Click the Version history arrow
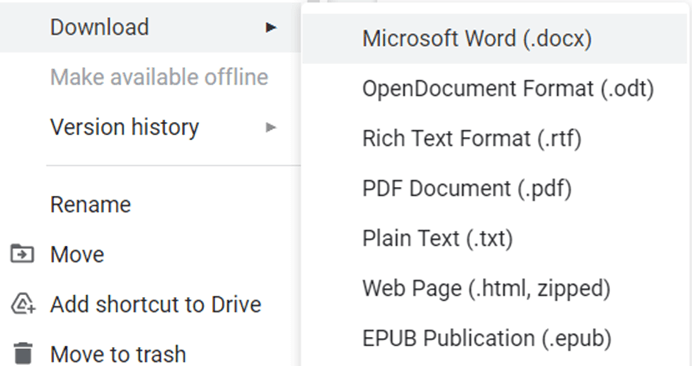This screenshot has width=692, height=366. point(271,128)
